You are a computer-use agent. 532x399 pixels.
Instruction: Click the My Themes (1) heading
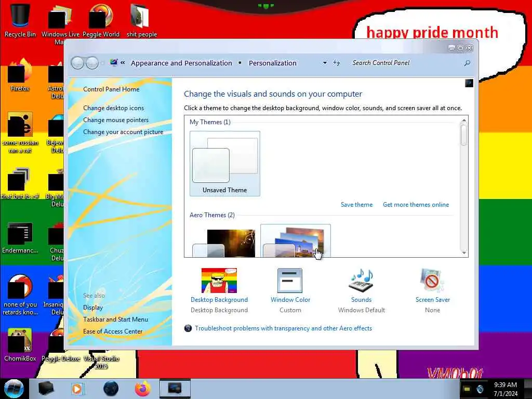tap(210, 122)
